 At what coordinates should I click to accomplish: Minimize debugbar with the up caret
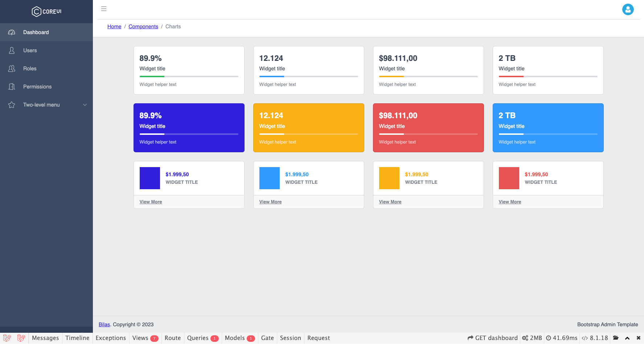[x=627, y=338]
